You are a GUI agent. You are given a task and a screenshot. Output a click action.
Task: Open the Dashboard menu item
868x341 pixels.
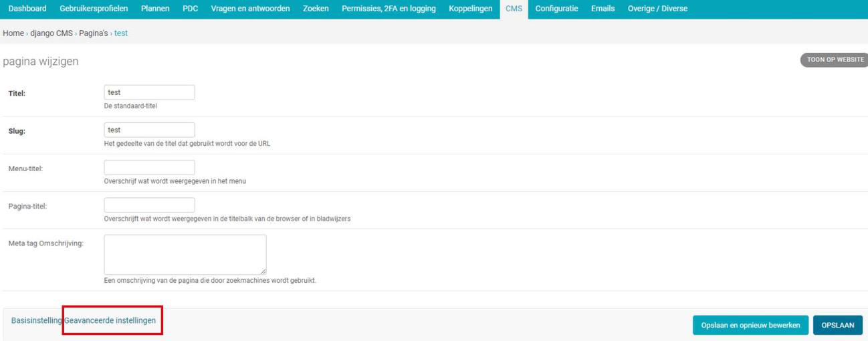pos(27,9)
